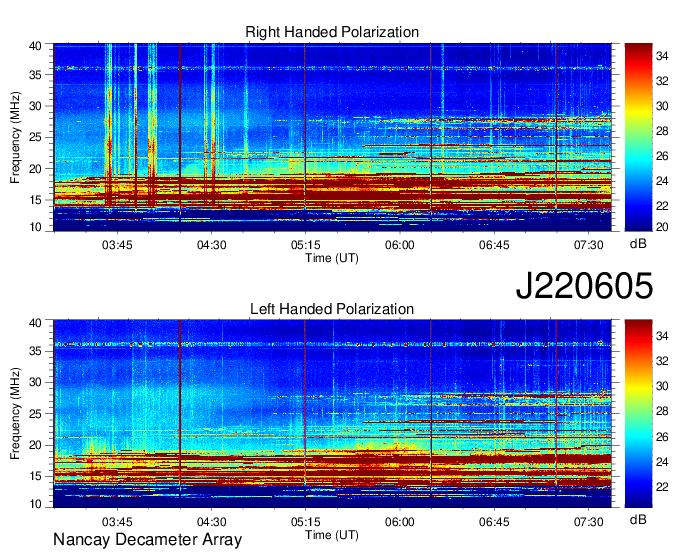Click the 24 label on the top colorbar scale
680x552 pixels.
pyautogui.click(x=662, y=181)
